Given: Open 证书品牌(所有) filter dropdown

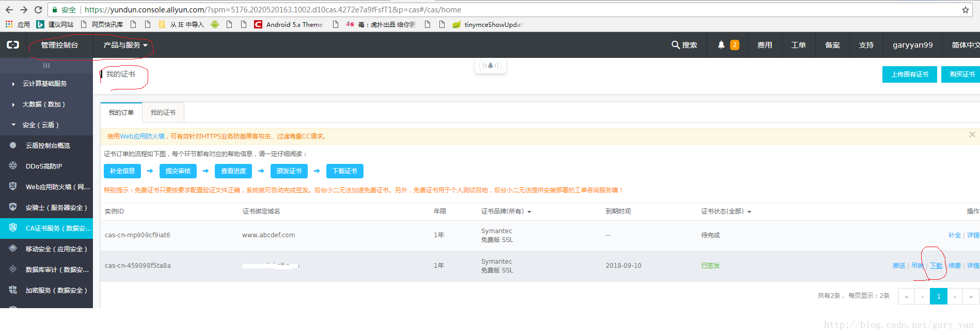Looking at the screenshot, I should pos(506,211).
